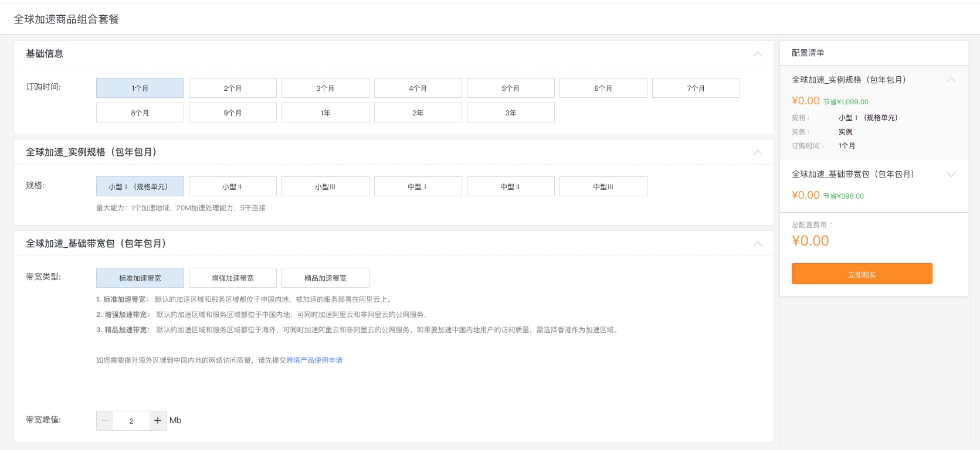Image resolution: width=980 pixels, height=450 pixels.
Task: Click the plus icon to increase 带宽峰值
Action: (158, 421)
